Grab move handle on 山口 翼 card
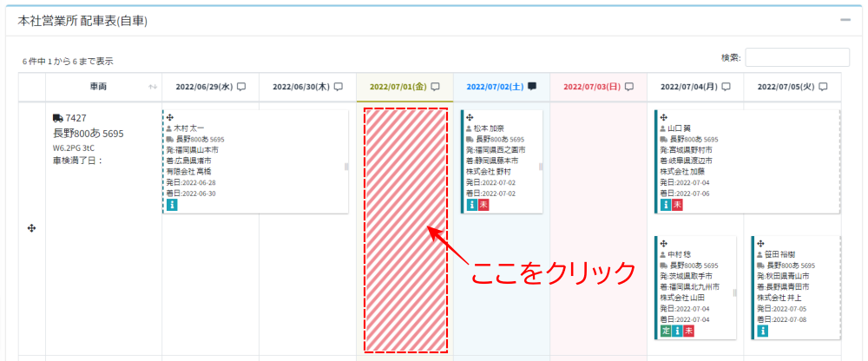 click(664, 116)
